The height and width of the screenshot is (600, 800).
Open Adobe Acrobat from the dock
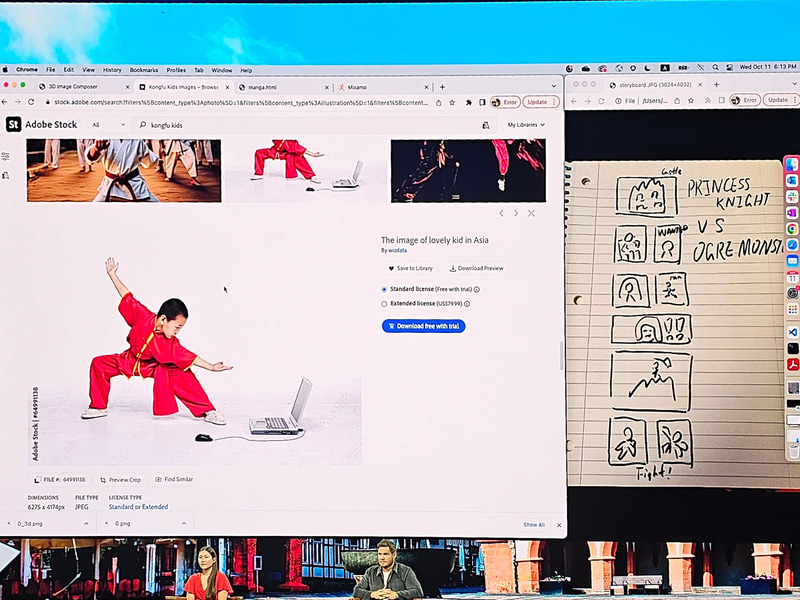[792, 364]
